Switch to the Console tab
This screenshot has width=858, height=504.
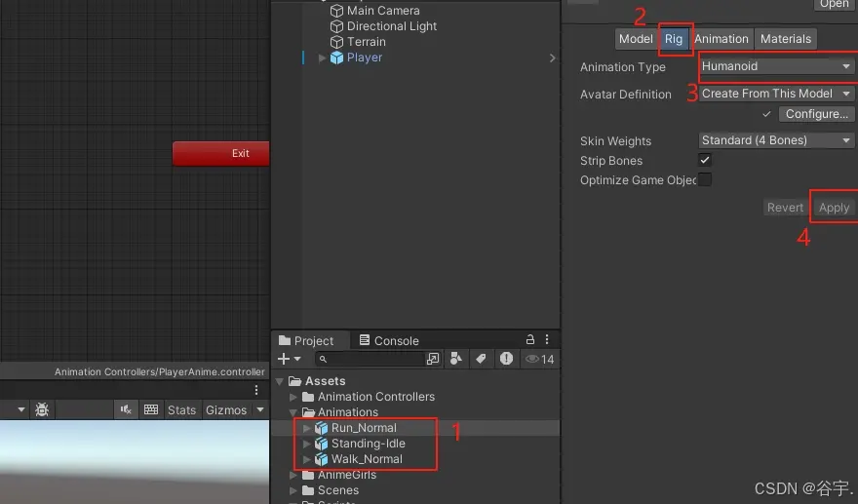click(x=389, y=340)
